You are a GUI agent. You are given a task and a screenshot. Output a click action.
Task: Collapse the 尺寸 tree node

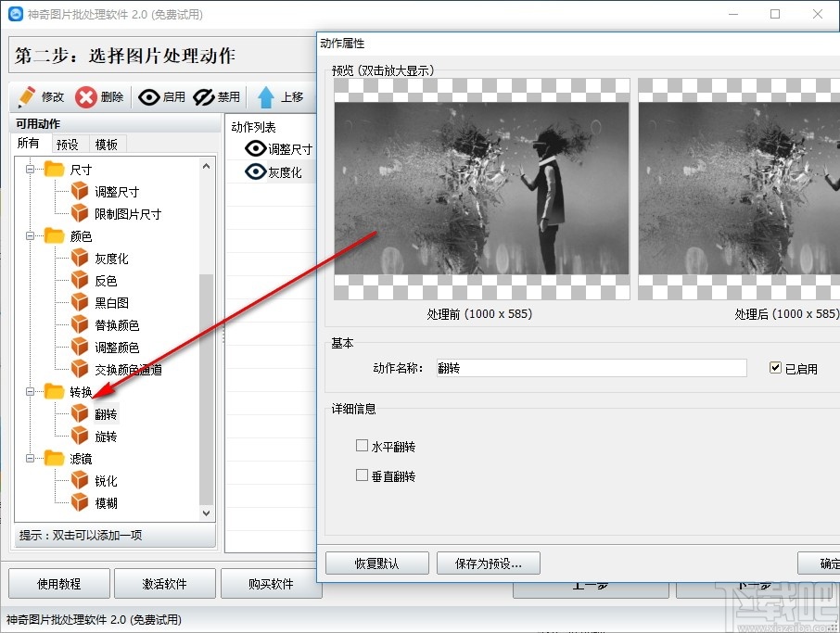point(30,170)
